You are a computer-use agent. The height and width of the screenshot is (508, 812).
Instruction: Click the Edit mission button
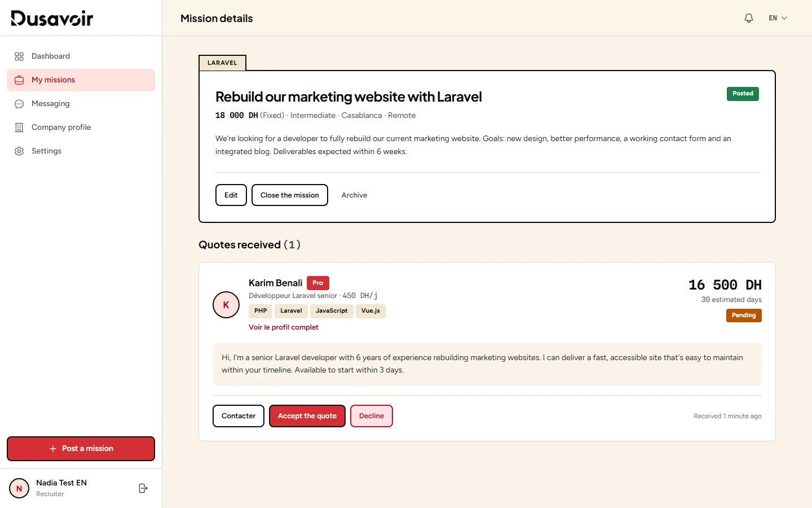(x=231, y=195)
